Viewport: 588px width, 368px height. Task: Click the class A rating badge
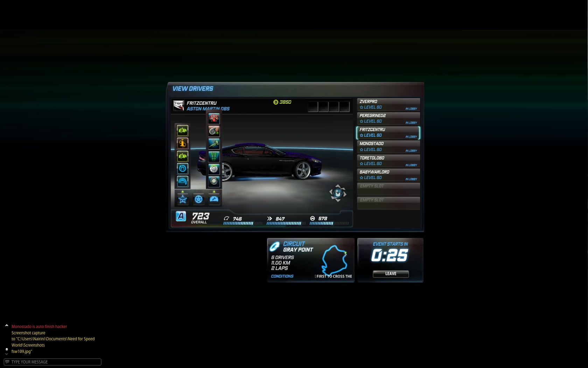point(181,216)
